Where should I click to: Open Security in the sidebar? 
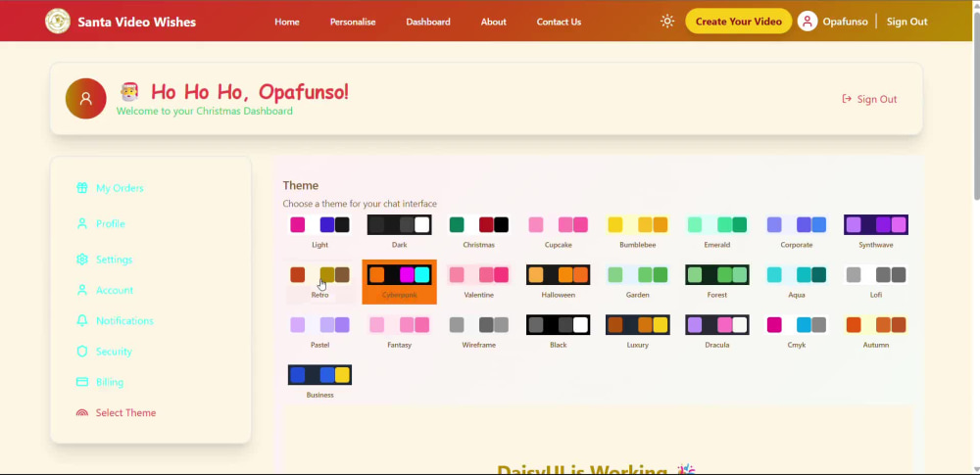tap(114, 352)
